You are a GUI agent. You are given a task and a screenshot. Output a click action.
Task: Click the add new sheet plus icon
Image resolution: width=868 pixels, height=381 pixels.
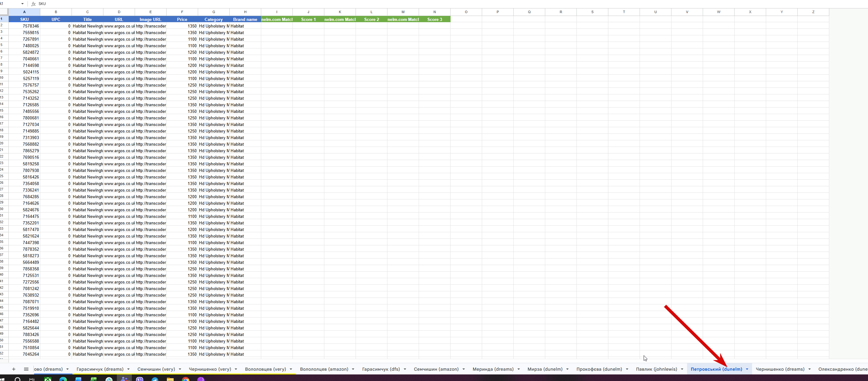pos(13,369)
